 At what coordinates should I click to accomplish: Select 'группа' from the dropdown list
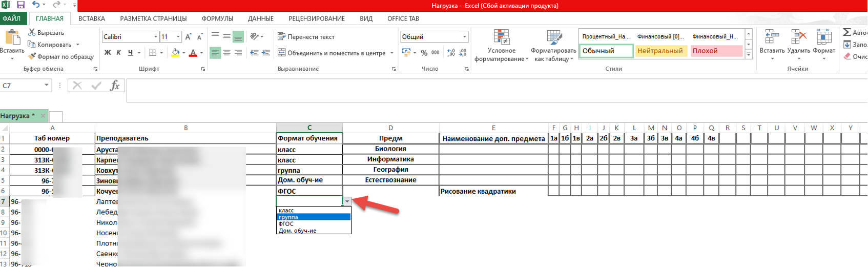tap(288, 217)
